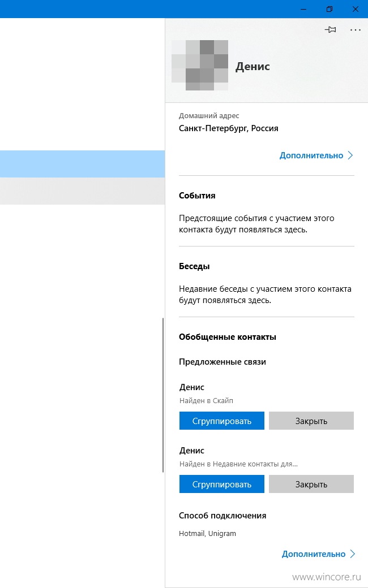Viewport: 368px width, 588px height.
Task: Pin the contact using the pin icon
Action: (x=331, y=29)
